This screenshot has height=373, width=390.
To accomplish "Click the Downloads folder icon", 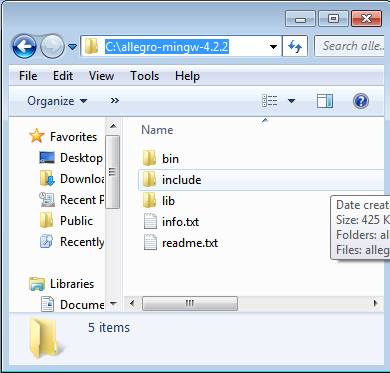I will tap(47, 178).
